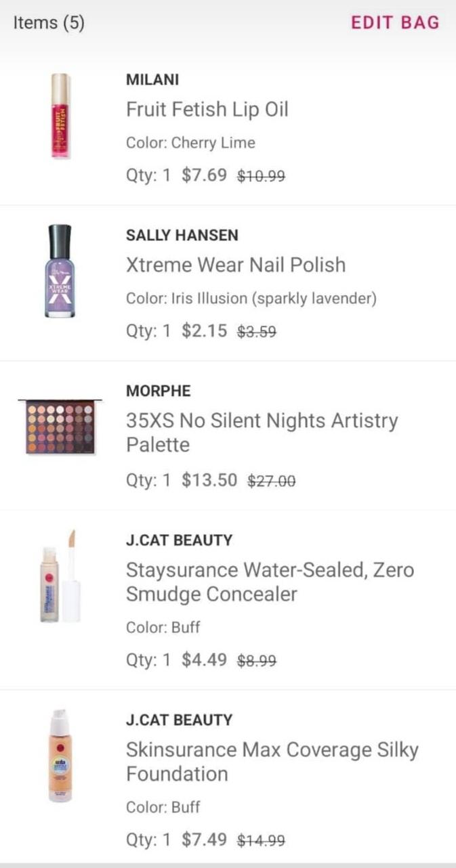Open the Morphe eyeshadow palette image
Image resolution: width=456 pixels, height=868 pixels.
60,427
